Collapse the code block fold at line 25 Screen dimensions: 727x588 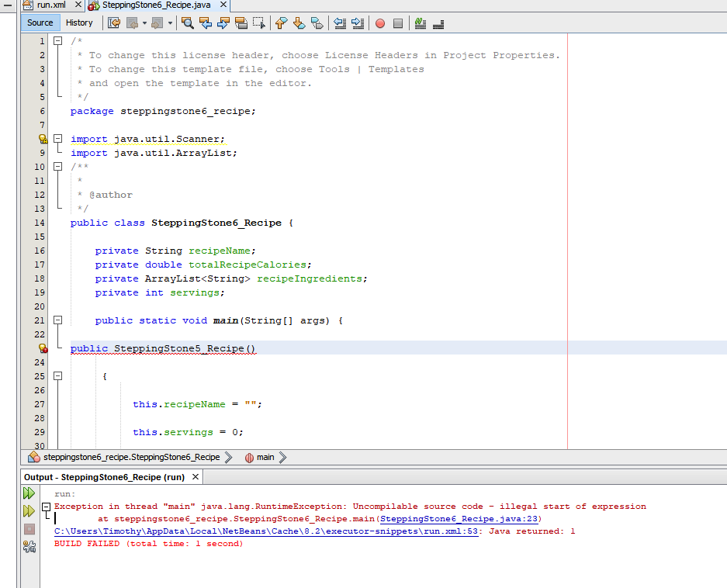point(58,376)
